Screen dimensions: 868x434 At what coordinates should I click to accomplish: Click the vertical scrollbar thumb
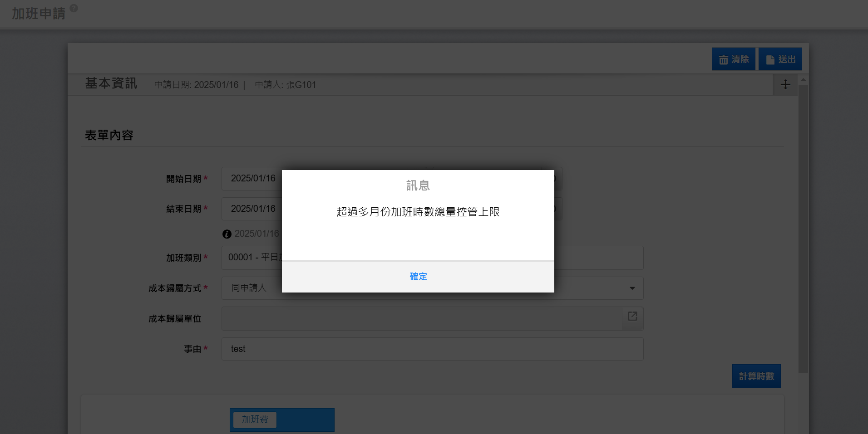[x=803, y=227]
